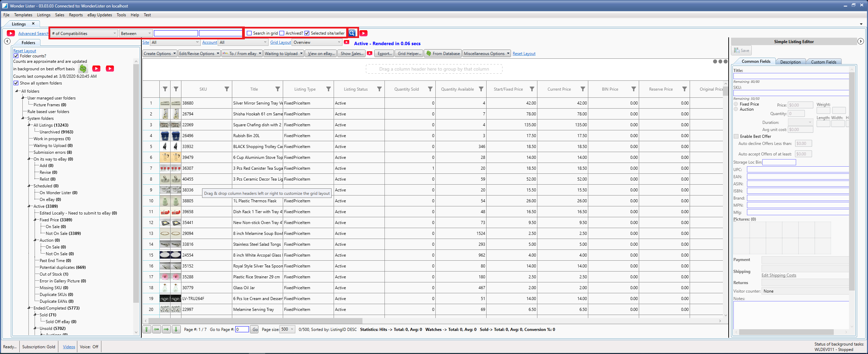
Task: Click the magnifier search button
Action: click(x=352, y=33)
